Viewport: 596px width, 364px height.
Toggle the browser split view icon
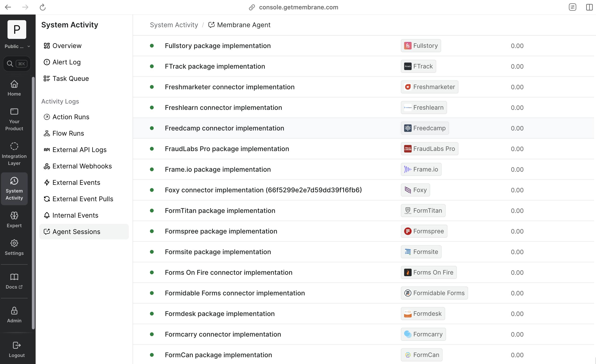(589, 7)
